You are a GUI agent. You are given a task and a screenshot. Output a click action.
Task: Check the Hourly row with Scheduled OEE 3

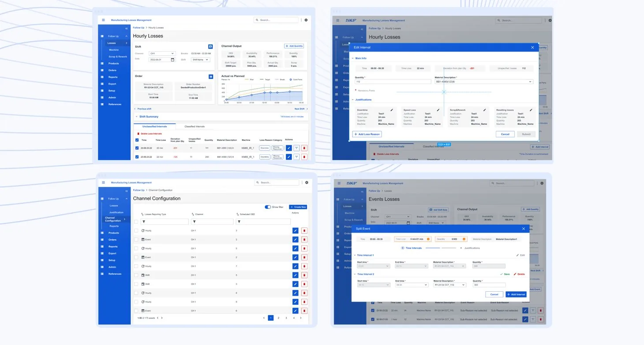[136, 230]
